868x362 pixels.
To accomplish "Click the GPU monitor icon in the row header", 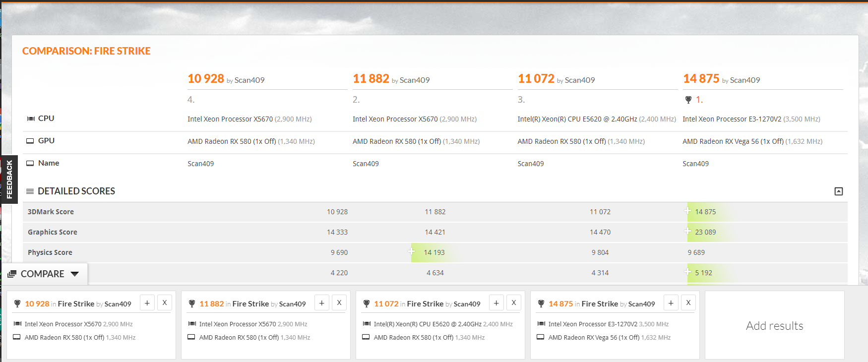I will pyautogui.click(x=30, y=141).
